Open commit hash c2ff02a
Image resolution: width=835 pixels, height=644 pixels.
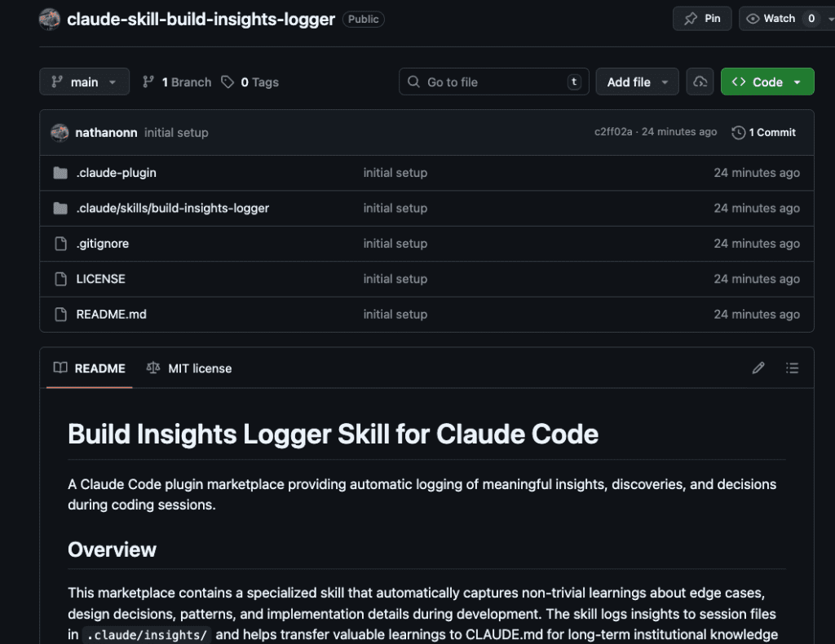(x=612, y=132)
